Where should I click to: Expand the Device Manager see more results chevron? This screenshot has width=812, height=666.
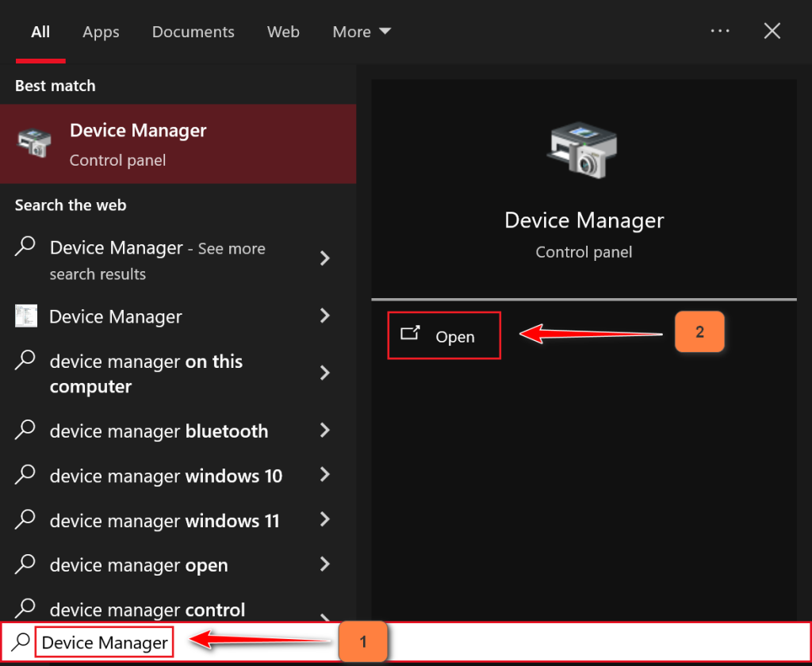(324, 258)
